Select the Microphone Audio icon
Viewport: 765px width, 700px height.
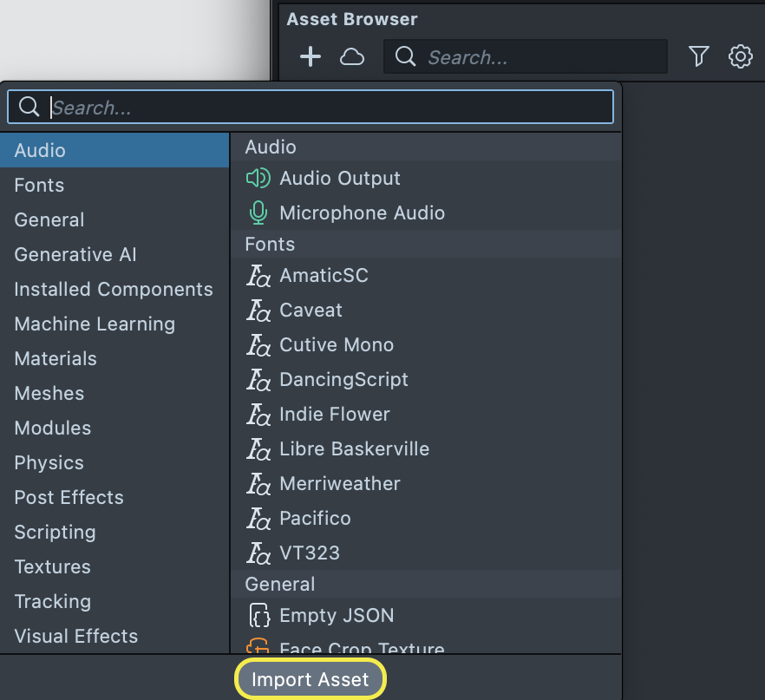(258, 213)
